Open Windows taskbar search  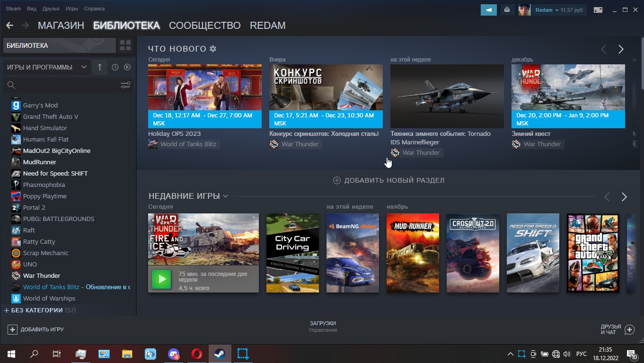pos(34,354)
